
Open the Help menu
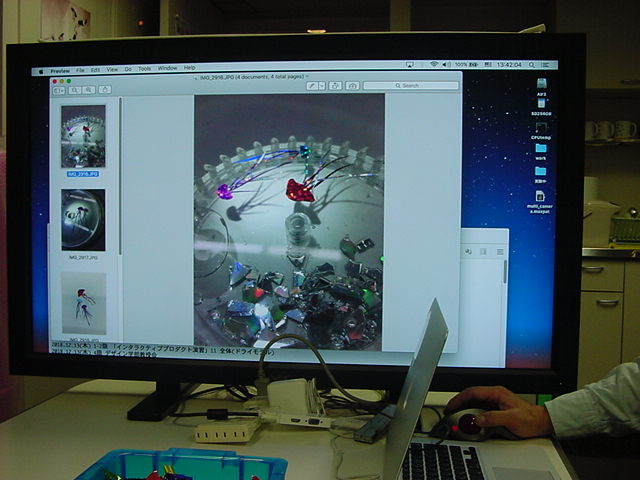[x=189, y=68]
